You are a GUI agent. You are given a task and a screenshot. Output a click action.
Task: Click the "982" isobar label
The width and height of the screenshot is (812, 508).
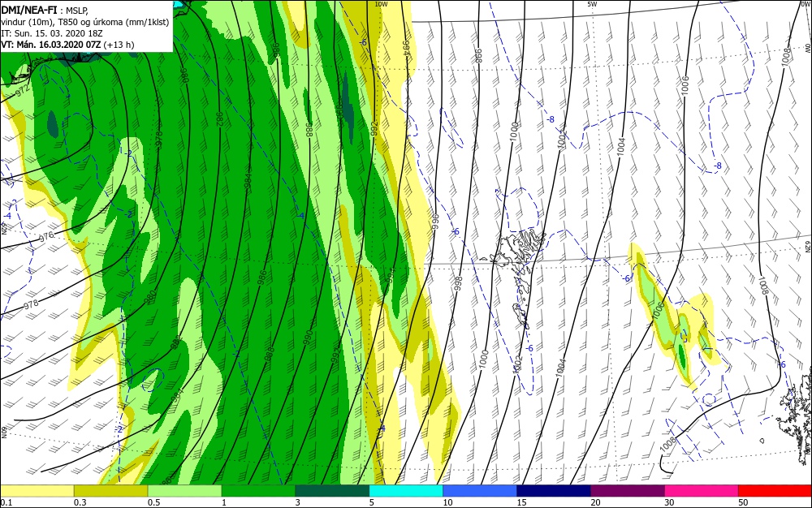coord(219,119)
